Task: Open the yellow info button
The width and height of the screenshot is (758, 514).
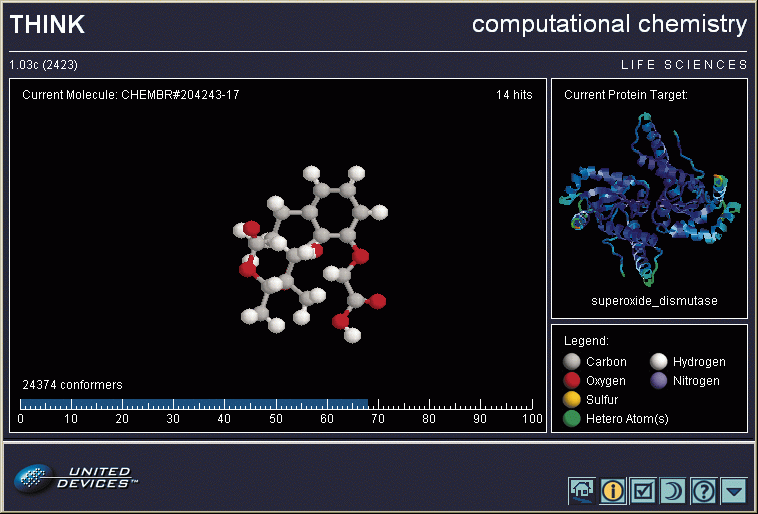Action: click(x=612, y=490)
